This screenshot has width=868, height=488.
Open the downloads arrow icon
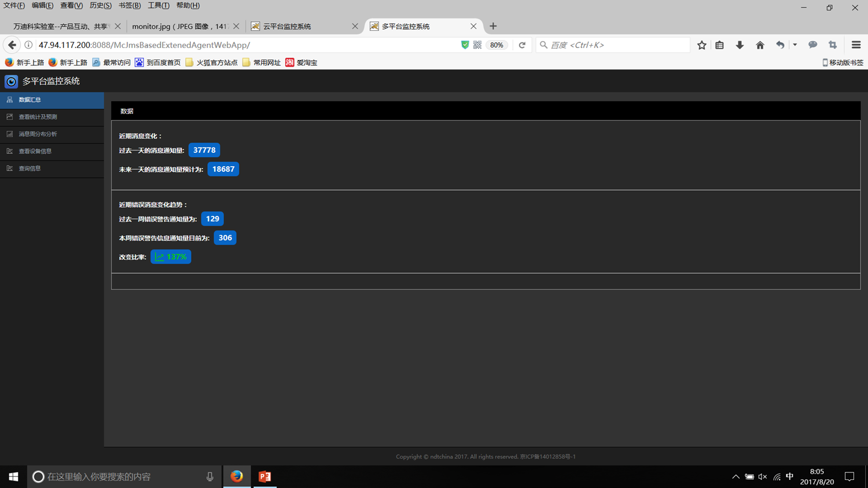click(740, 45)
